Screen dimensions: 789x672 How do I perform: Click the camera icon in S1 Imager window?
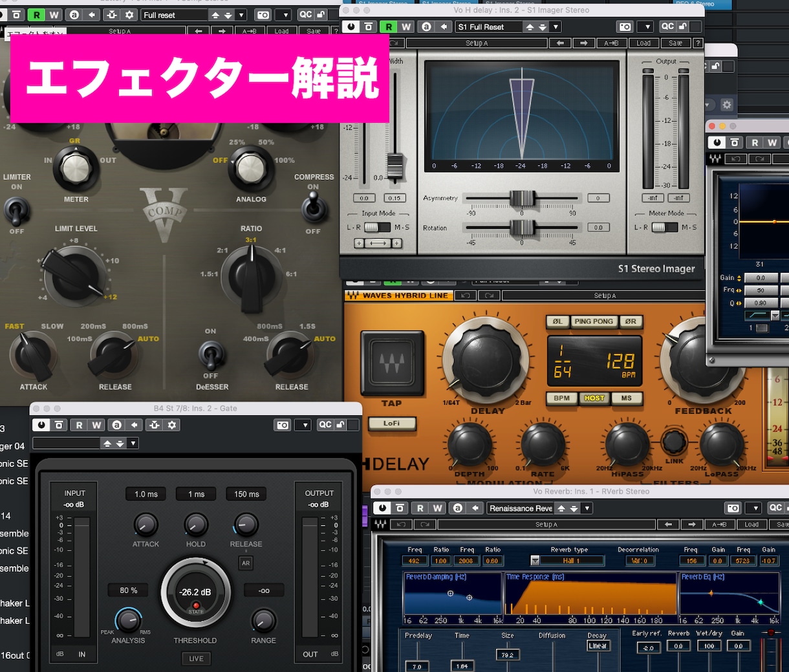[x=625, y=27]
